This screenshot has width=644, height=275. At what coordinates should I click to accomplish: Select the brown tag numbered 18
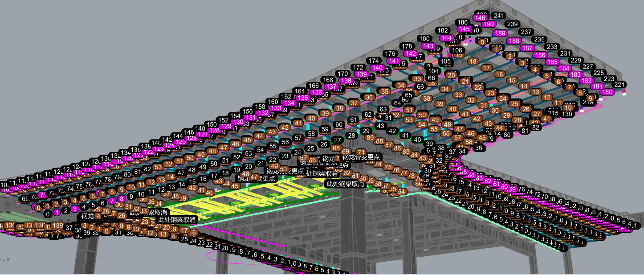coord(473,62)
